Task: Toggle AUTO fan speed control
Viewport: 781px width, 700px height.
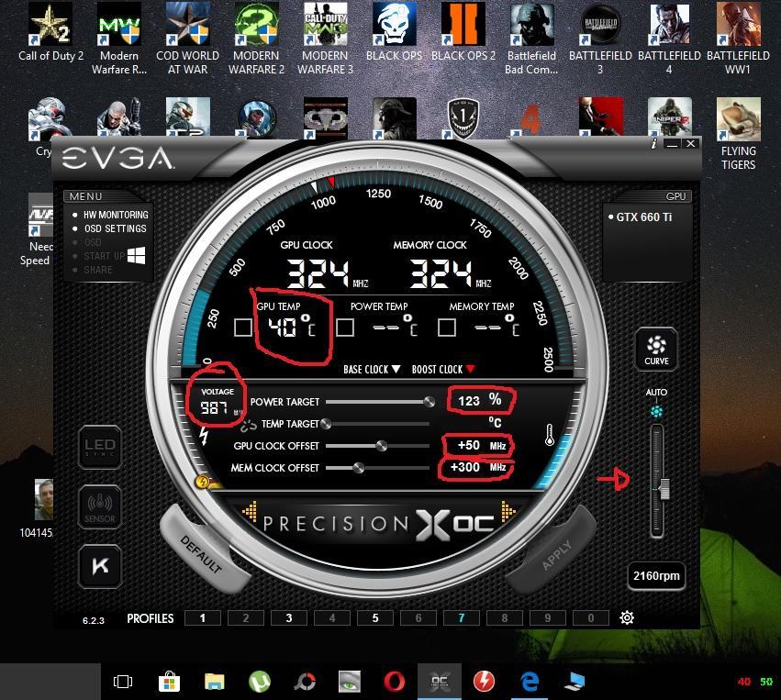Action: point(656,411)
